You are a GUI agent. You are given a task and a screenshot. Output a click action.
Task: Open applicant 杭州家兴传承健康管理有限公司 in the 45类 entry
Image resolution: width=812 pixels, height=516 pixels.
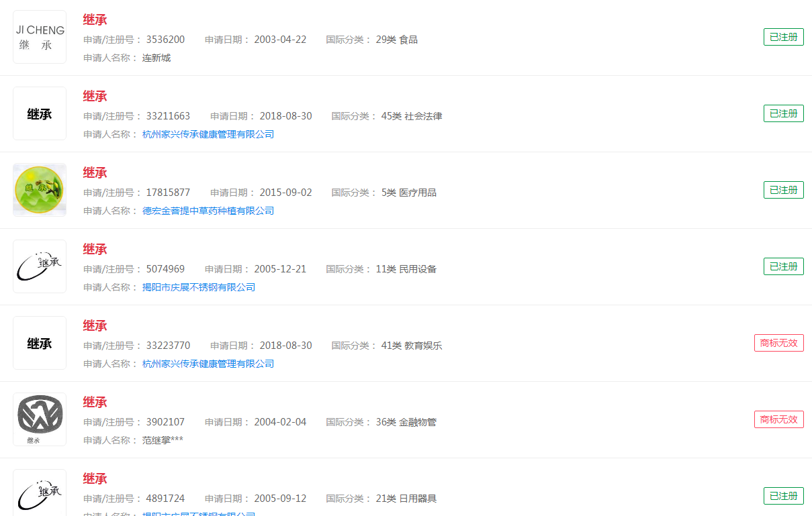pos(208,134)
